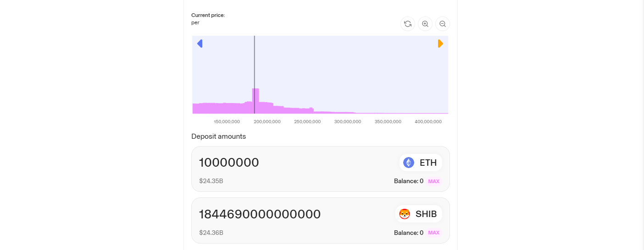Click the SHIB token label
This screenshot has height=250, width=644.
pos(426,214)
